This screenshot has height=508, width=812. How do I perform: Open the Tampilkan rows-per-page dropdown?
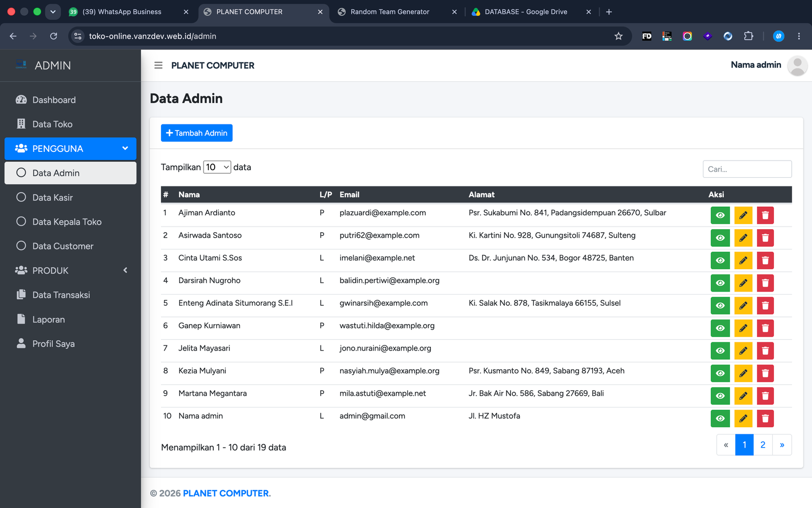[217, 167]
